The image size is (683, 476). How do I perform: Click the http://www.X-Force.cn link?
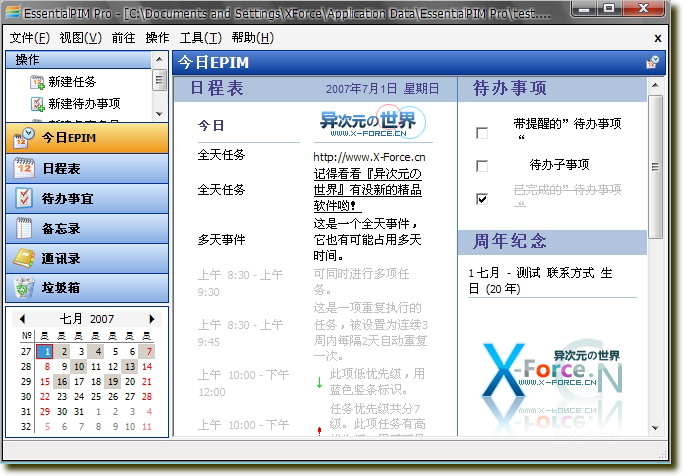click(x=369, y=157)
